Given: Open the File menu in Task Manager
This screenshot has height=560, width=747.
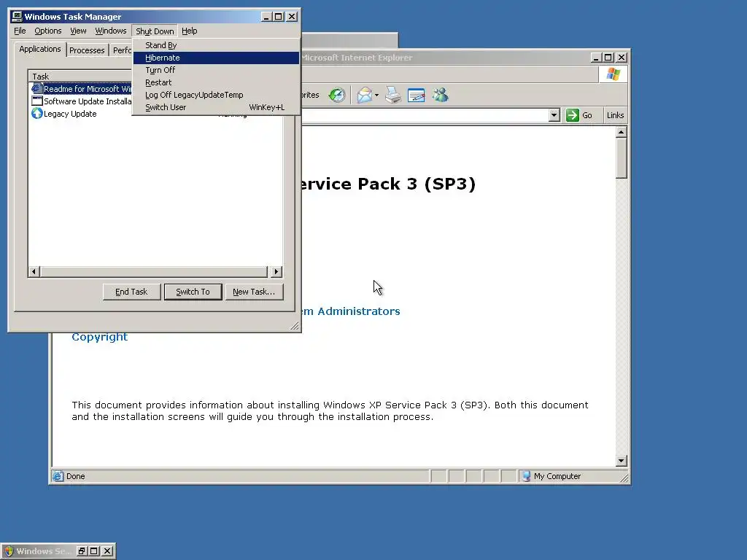Looking at the screenshot, I should [x=20, y=31].
